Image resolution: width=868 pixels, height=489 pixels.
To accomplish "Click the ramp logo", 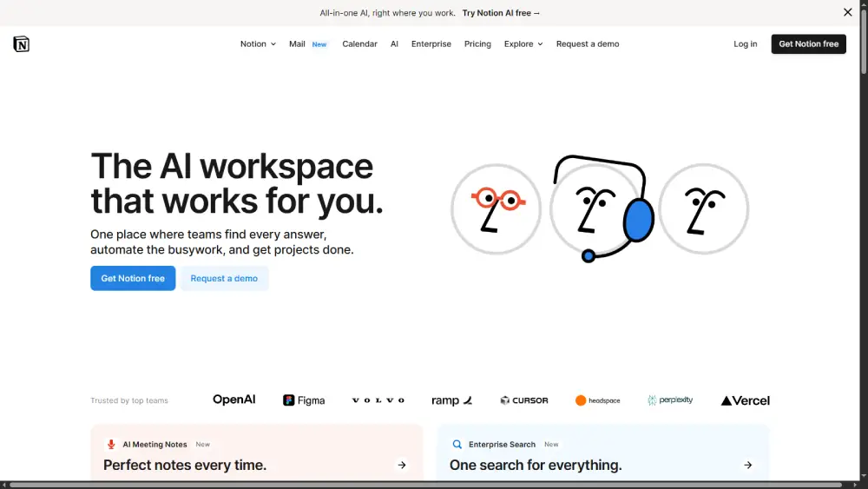I will [x=451, y=400].
